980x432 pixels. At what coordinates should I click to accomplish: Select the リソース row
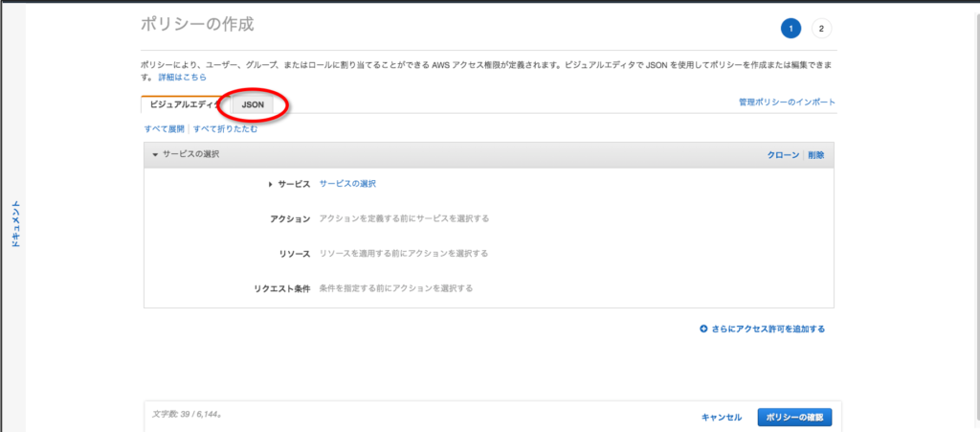[290, 253]
